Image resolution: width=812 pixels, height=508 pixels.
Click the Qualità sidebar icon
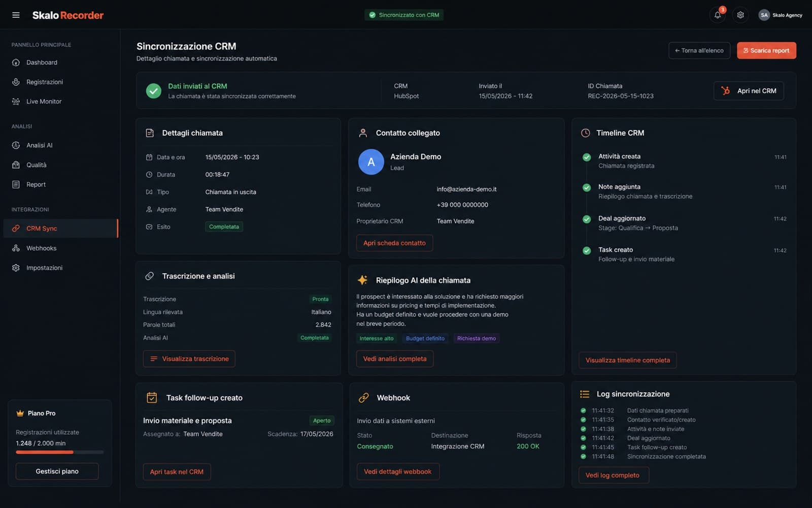click(x=16, y=165)
